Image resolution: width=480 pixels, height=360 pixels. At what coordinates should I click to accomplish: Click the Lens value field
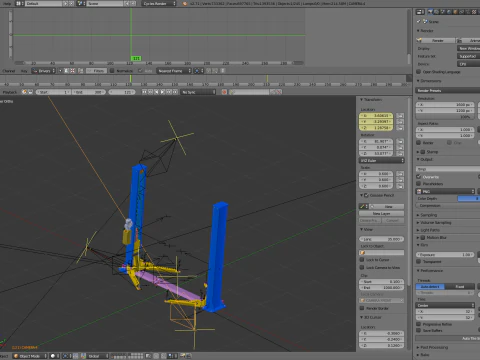(x=382, y=239)
